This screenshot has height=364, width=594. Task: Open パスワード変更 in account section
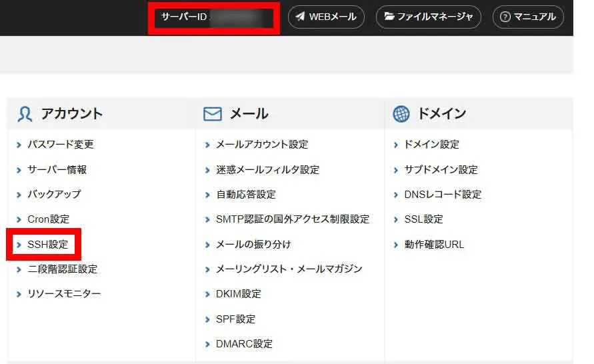61,145
